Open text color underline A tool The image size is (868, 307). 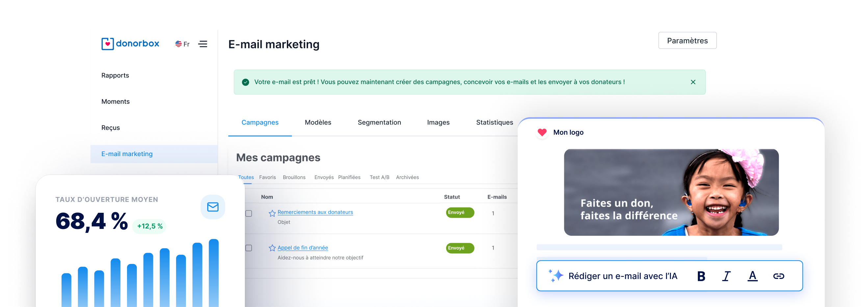click(x=752, y=276)
